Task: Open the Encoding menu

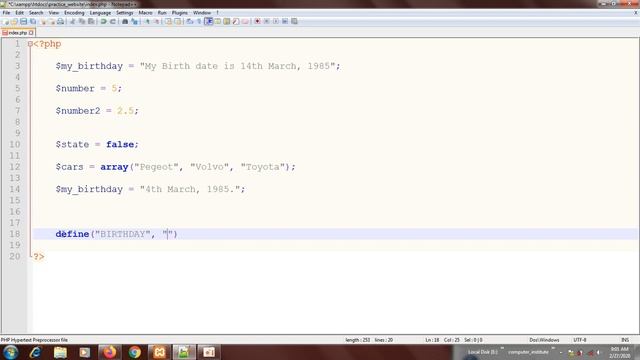Action: point(74,13)
